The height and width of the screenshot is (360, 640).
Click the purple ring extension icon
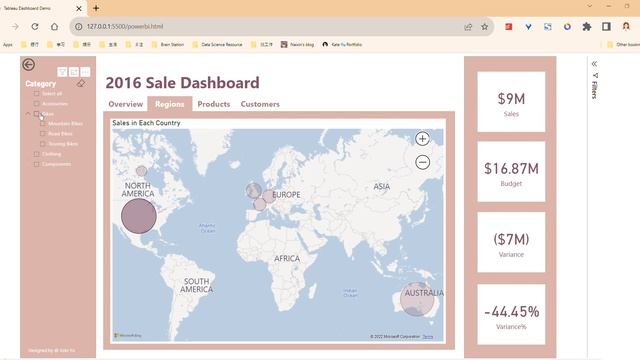(567, 27)
